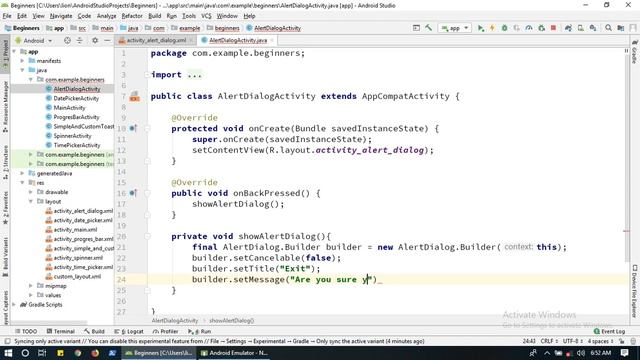640x360 pixels.
Task: Click the Select Run/Debug target icon
Action: [x=416, y=28]
